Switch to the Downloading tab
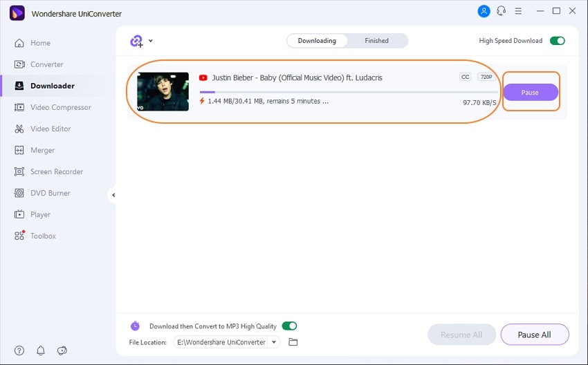The height and width of the screenshot is (365, 588). pyautogui.click(x=317, y=41)
